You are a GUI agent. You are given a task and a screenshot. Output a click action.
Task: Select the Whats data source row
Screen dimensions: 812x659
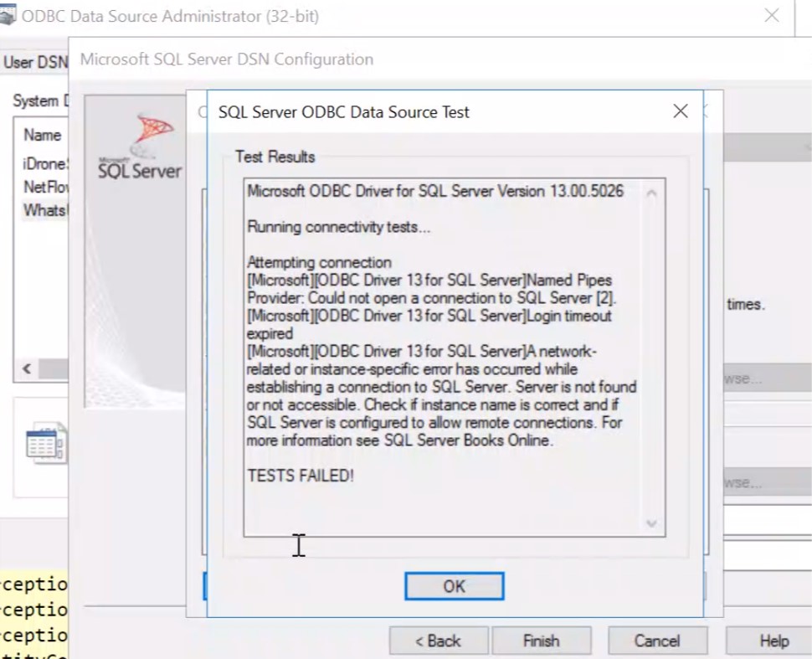45,210
